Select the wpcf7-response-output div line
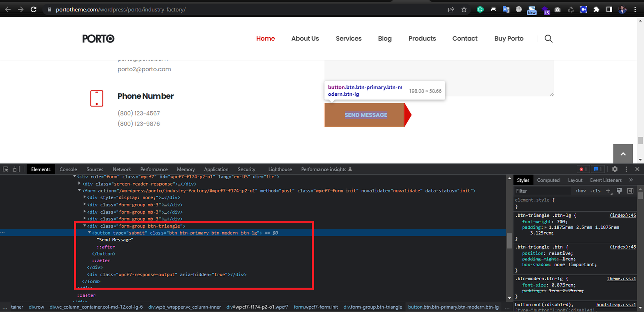 (167, 275)
